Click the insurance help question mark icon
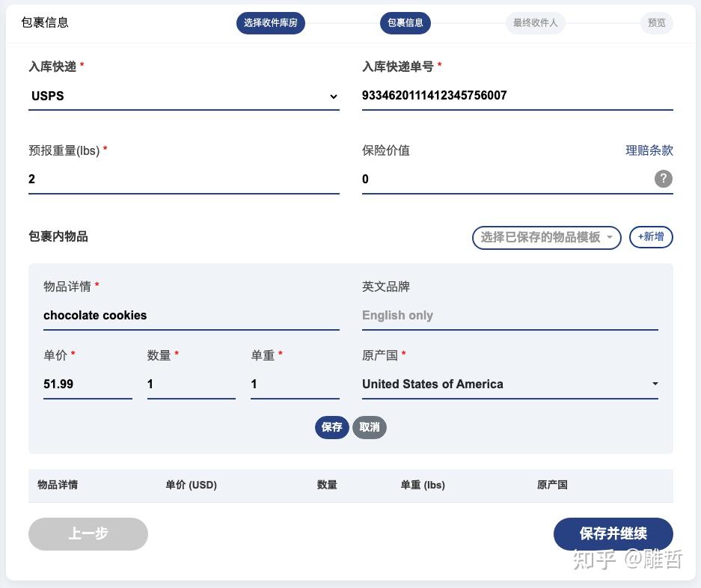Image resolution: width=701 pixels, height=588 pixels. tap(663, 179)
